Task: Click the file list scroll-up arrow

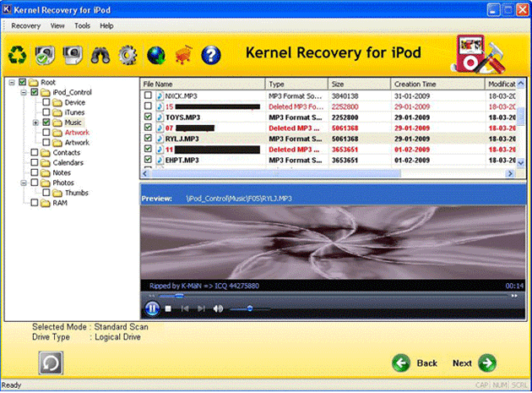Action: pyautogui.click(x=521, y=83)
